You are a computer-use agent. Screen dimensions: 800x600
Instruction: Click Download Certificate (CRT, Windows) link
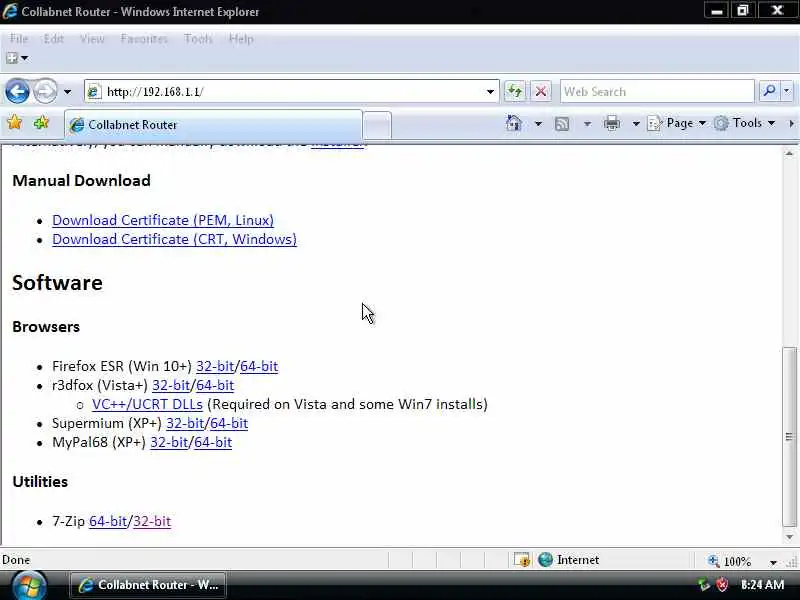pyautogui.click(x=174, y=239)
